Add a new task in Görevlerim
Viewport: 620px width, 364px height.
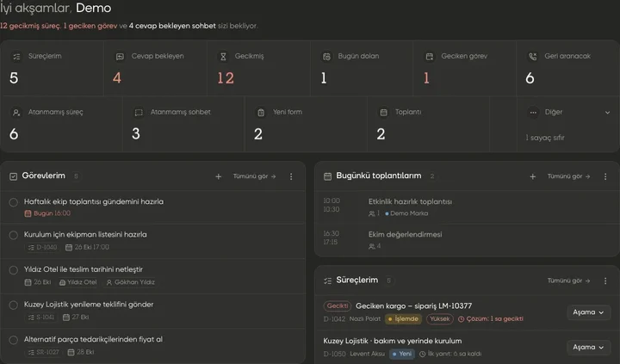pyautogui.click(x=218, y=176)
